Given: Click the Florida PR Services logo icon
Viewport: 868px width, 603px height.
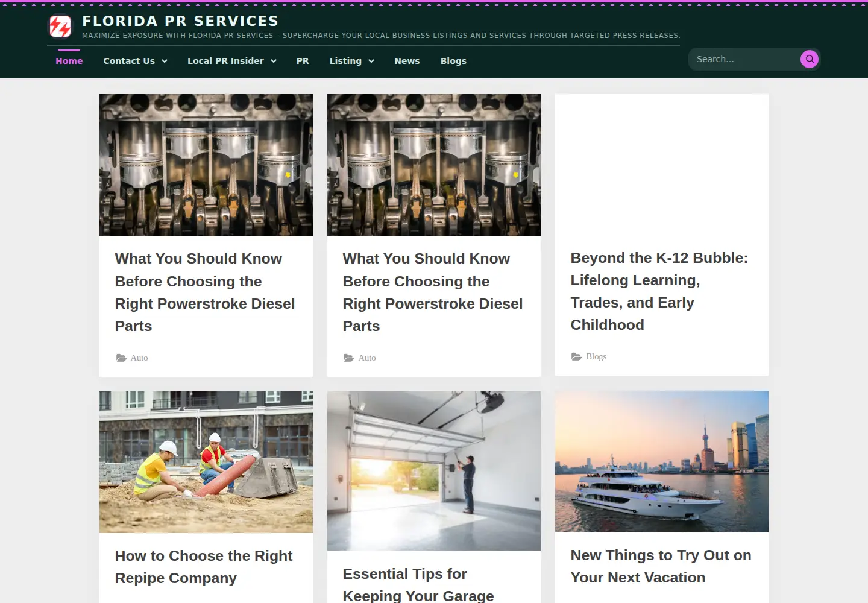Looking at the screenshot, I should click(60, 26).
